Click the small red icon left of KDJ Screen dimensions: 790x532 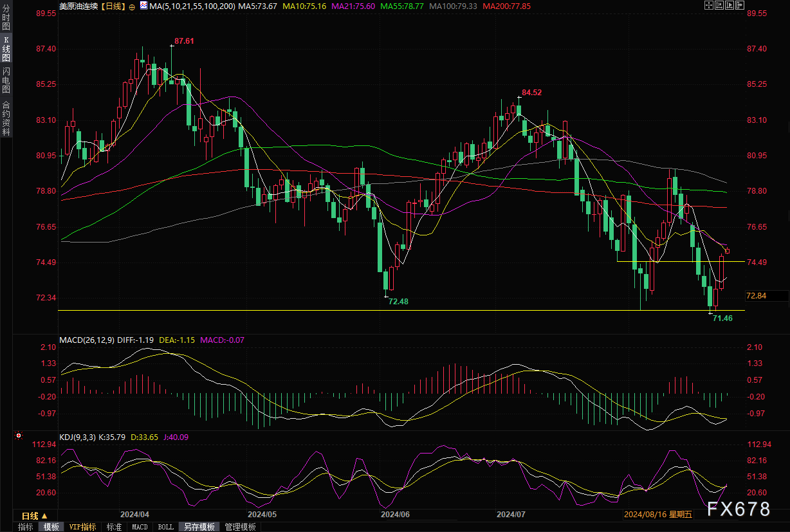(19, 436)
